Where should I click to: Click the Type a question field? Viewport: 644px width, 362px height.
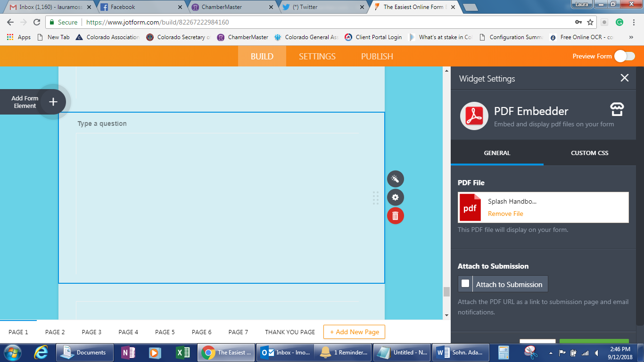pyautogui.click(x=102, y=123)
